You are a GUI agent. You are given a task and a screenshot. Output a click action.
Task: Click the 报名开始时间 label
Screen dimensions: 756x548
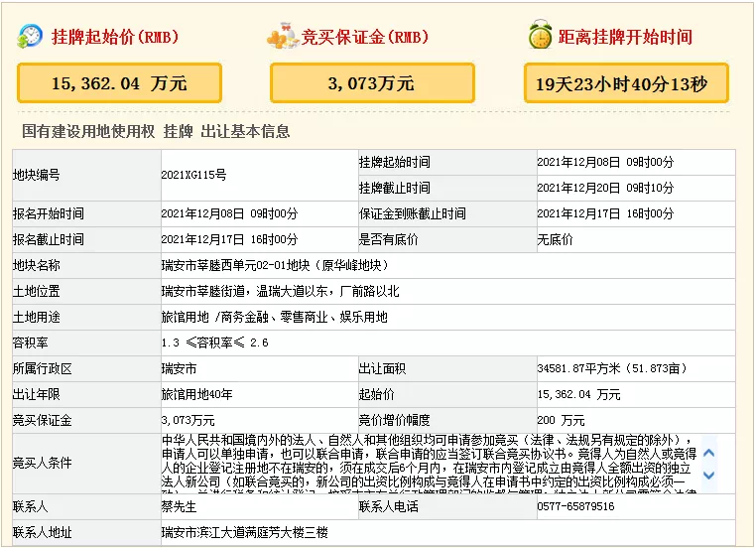click(x=49, y=213)
